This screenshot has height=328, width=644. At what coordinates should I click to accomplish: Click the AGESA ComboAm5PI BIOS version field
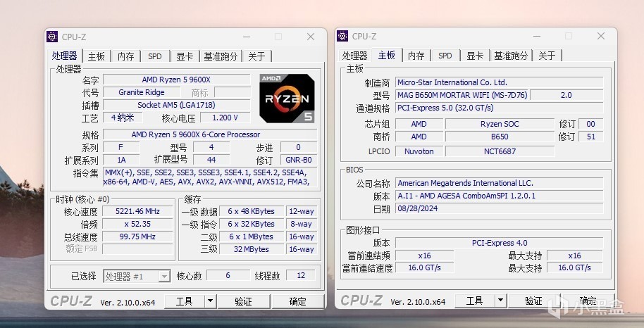coord(499,196)
